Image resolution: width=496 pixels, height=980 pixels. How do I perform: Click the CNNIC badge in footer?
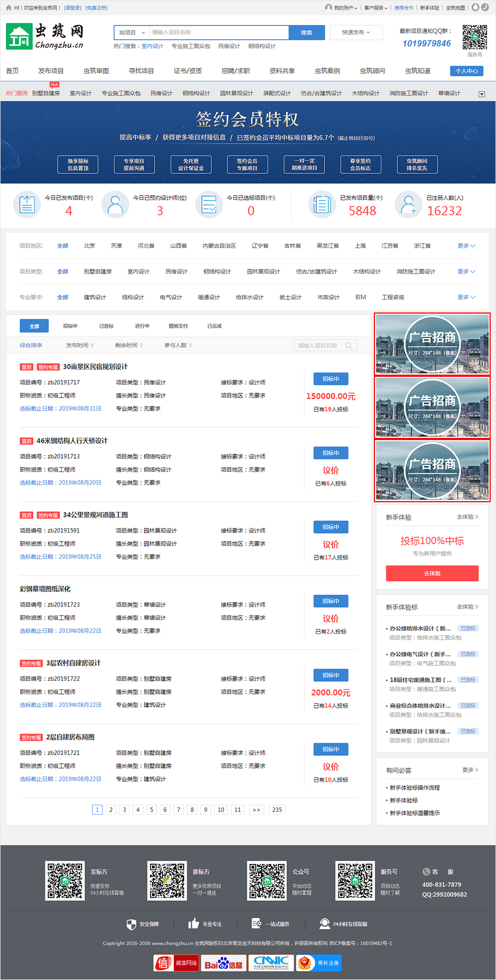click(270, 962)
